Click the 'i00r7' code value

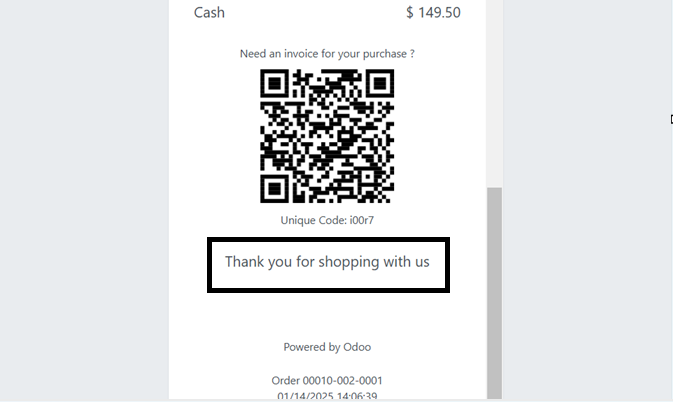(362, 220)
